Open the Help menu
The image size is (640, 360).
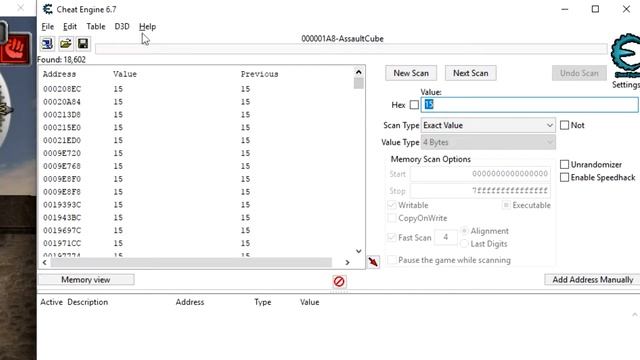[147, 27]
